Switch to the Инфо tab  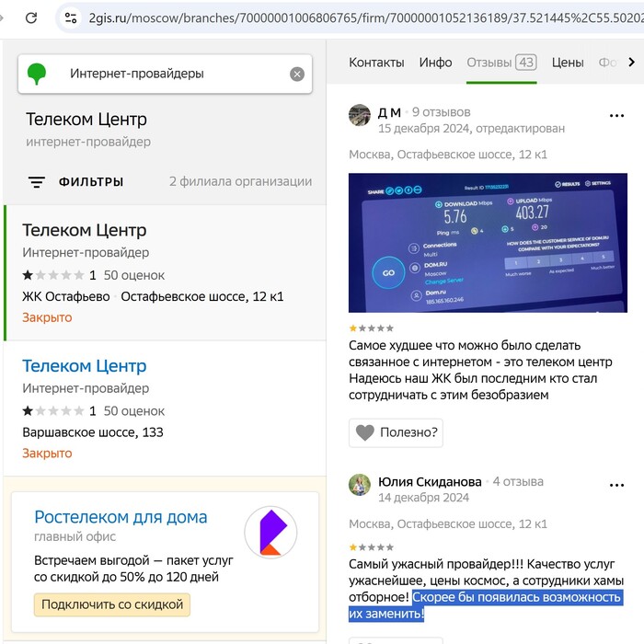click(435, 63)
